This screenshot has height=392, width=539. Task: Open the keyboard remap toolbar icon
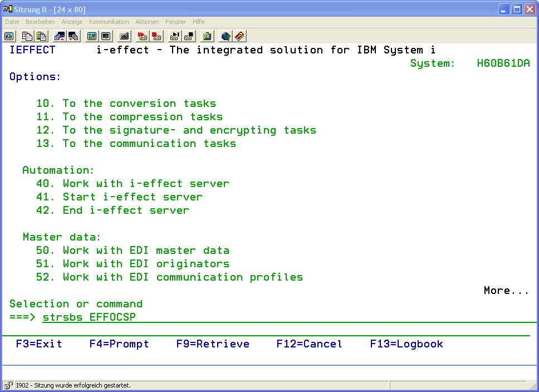coord(124,36)
